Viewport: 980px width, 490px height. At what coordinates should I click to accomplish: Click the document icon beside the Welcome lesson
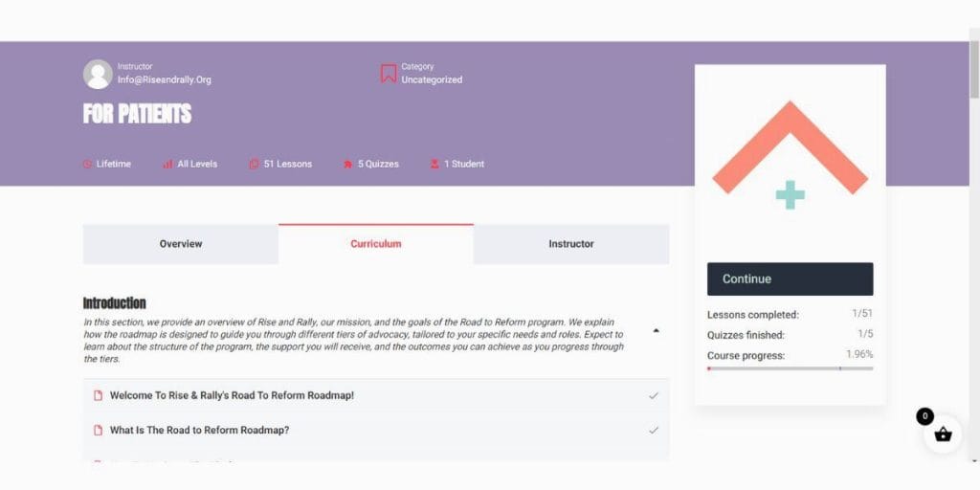tap(98, 395)
